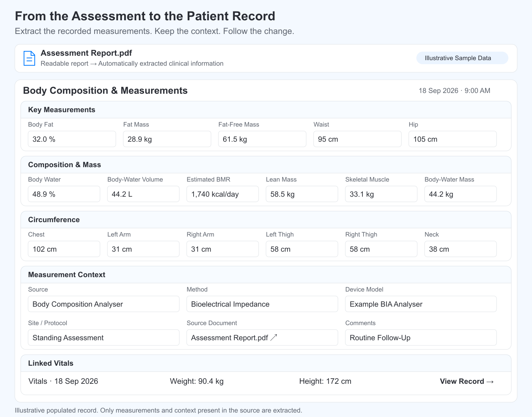Click the Skeletal Muscle field 33.1 kg

381,194
